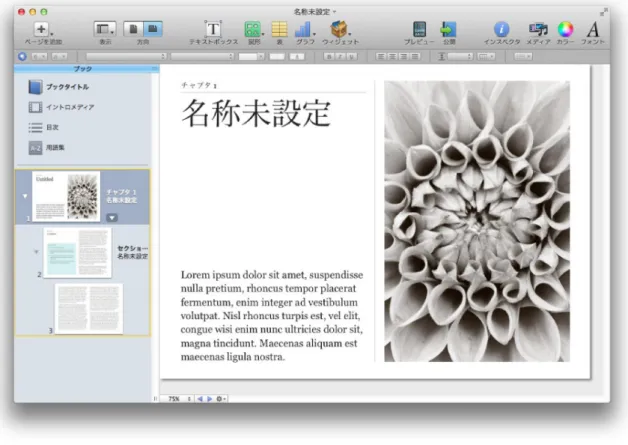Open the インスペクタ inspector

[x=501, y=29]
